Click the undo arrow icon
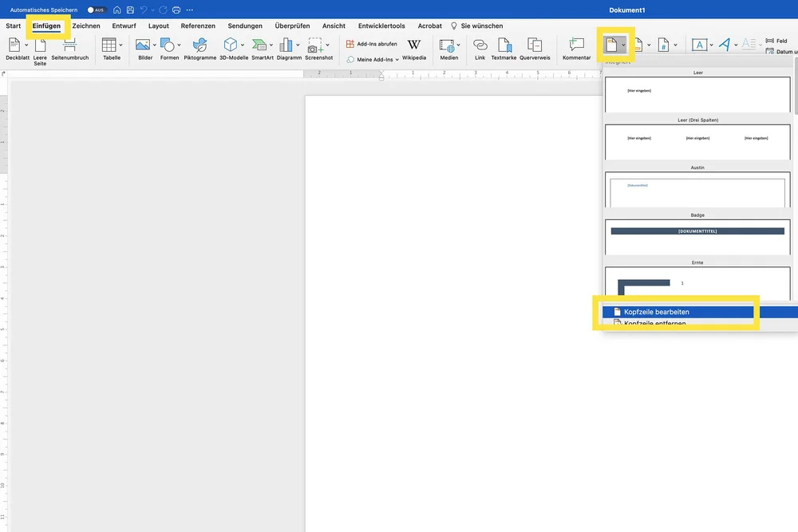 (x=144, y=10)
